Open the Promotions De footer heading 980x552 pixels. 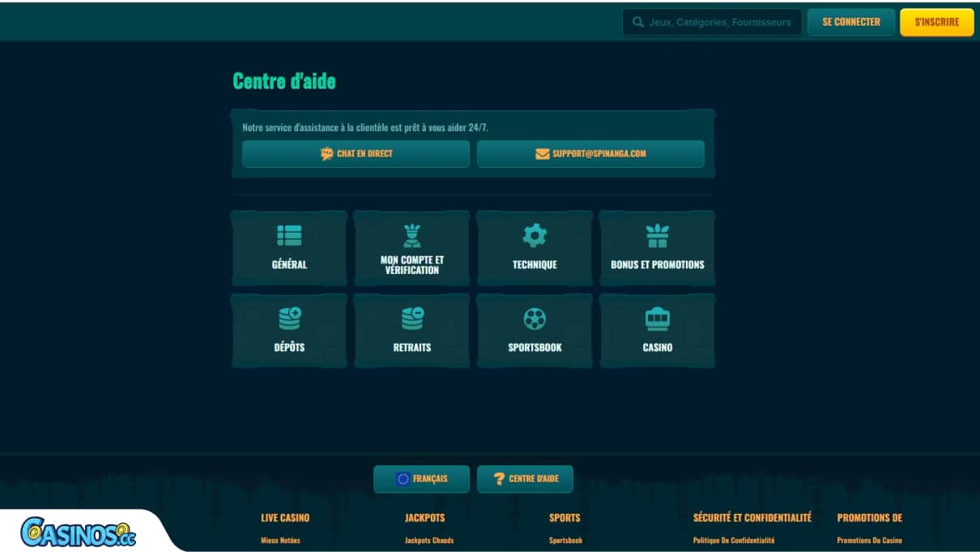[x=870, y=518]
